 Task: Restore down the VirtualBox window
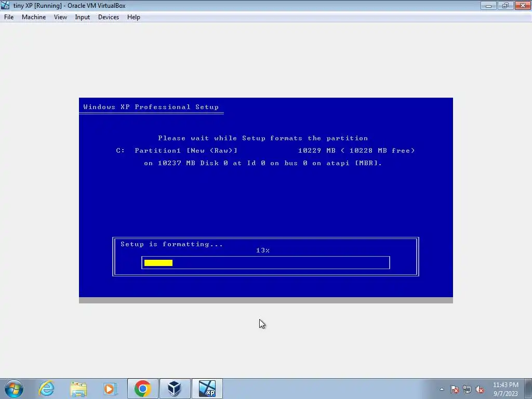point(506,5)
